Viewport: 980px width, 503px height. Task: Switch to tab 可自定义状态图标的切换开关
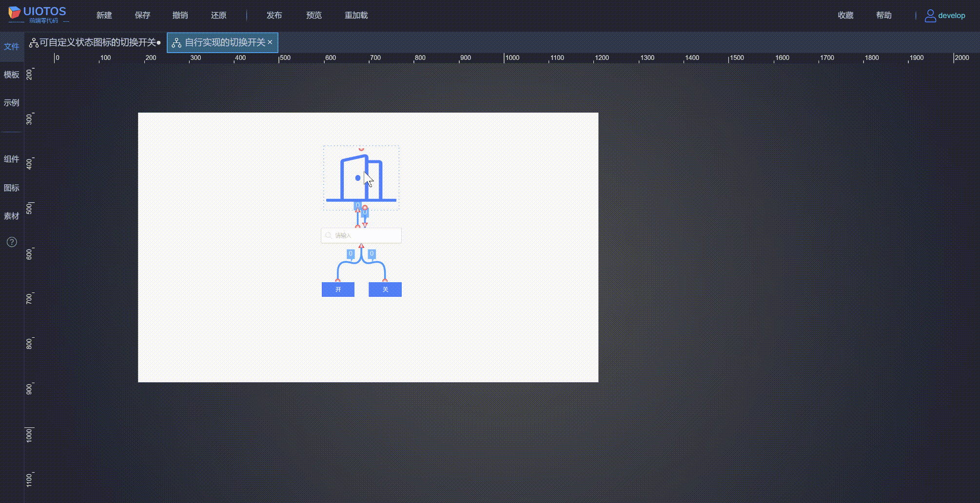95,42
